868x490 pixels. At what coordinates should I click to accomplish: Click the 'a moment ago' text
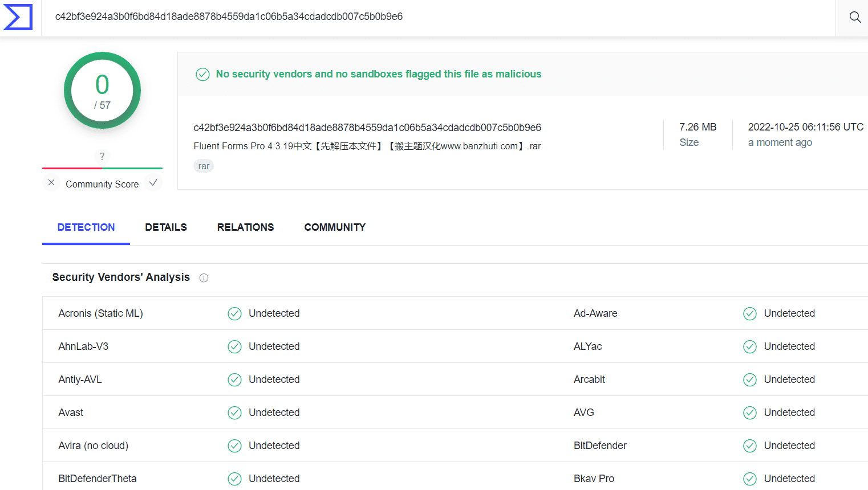(780, 142)
